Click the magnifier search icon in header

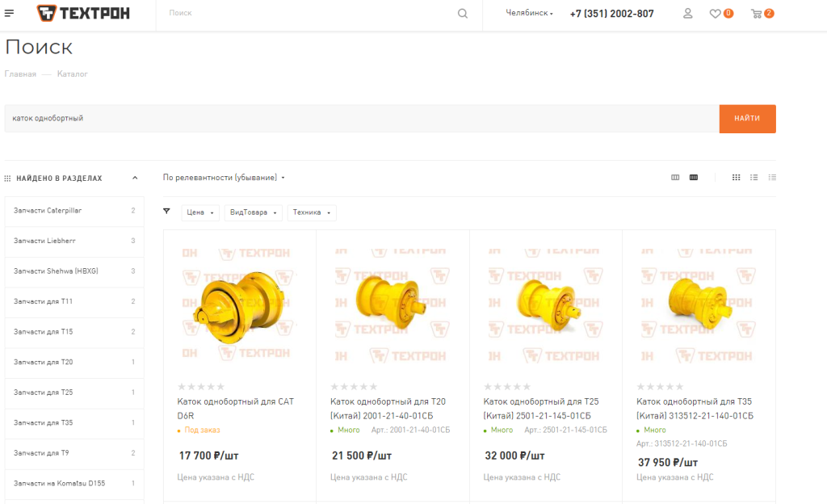[x=463, y=14]
